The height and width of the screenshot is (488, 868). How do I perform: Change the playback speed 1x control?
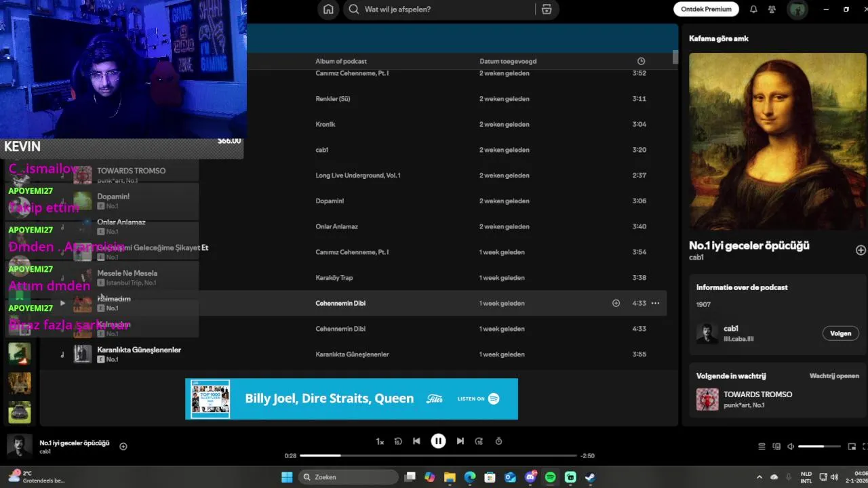[380, 441]
